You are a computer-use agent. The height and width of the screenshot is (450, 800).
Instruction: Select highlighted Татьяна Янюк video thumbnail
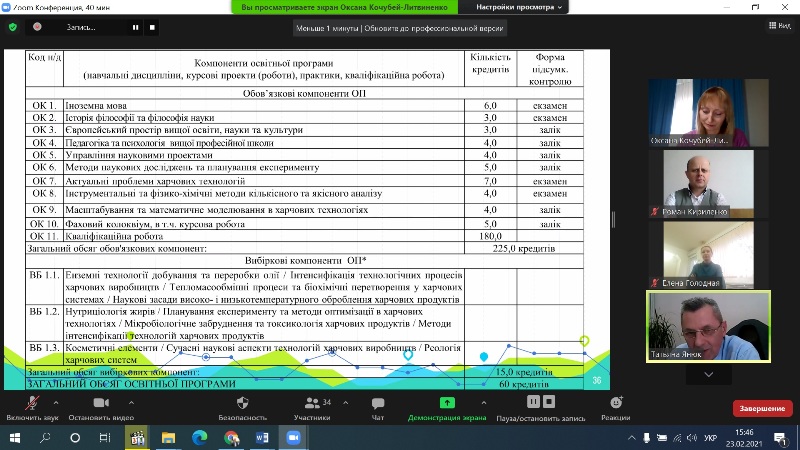click(x=708, y=327)
